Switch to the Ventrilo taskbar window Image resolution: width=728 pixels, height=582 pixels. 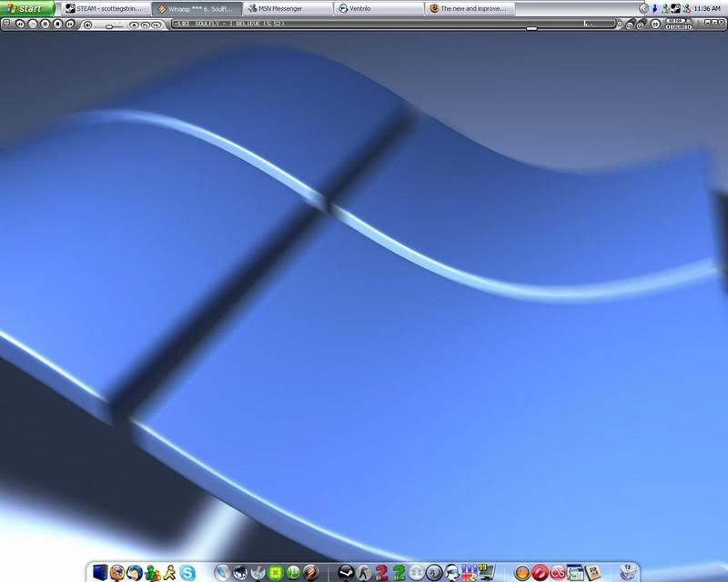(x=379, y=8)
